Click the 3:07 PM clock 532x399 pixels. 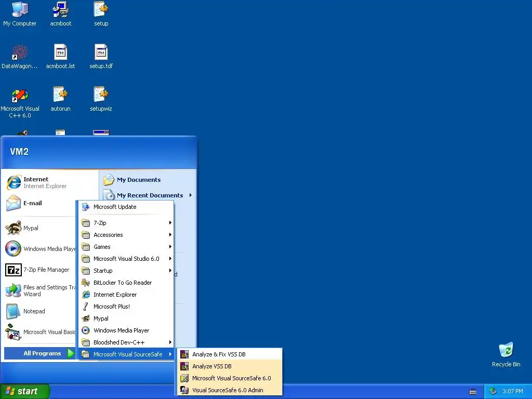coord(513,392)
